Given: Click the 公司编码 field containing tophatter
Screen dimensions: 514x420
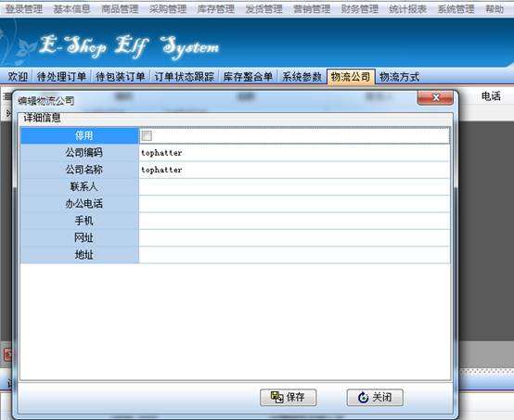Looking at the screenshot, I should pos(294,153).
